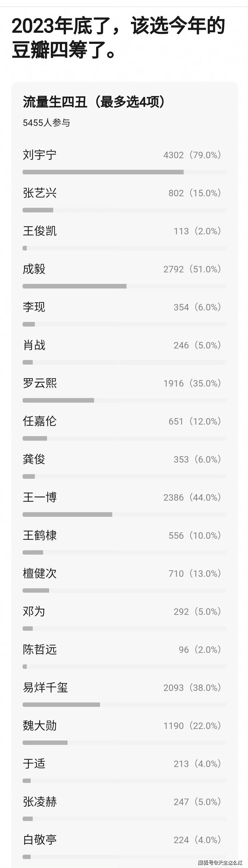Click the 李现 poll entry

(x=34, y=307)
